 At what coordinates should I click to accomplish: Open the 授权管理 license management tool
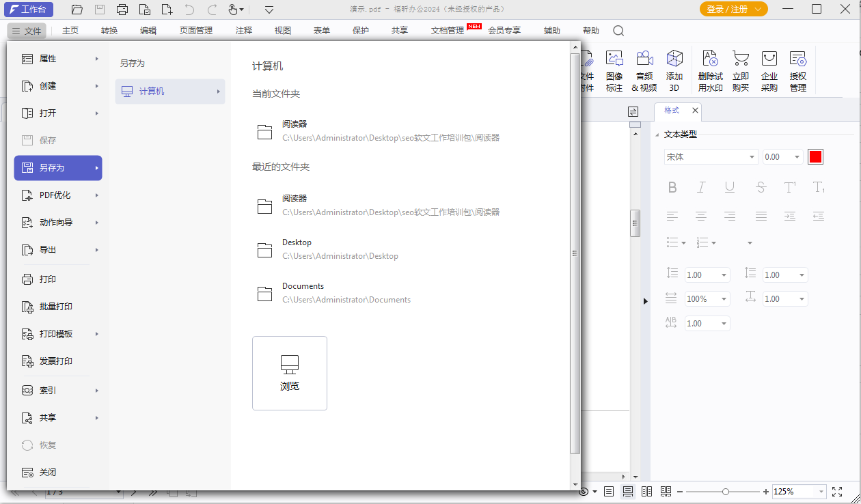pyautogui.click(x=797, y=69)
